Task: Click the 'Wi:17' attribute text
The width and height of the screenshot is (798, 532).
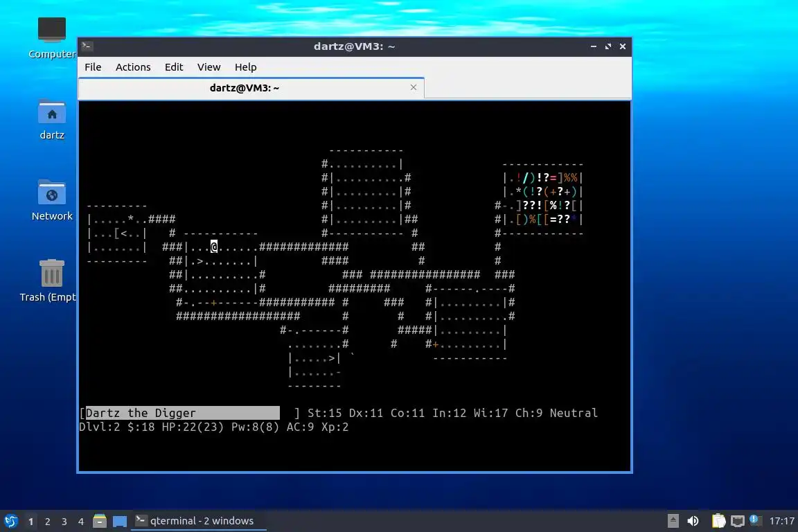Action: [490, 413]
